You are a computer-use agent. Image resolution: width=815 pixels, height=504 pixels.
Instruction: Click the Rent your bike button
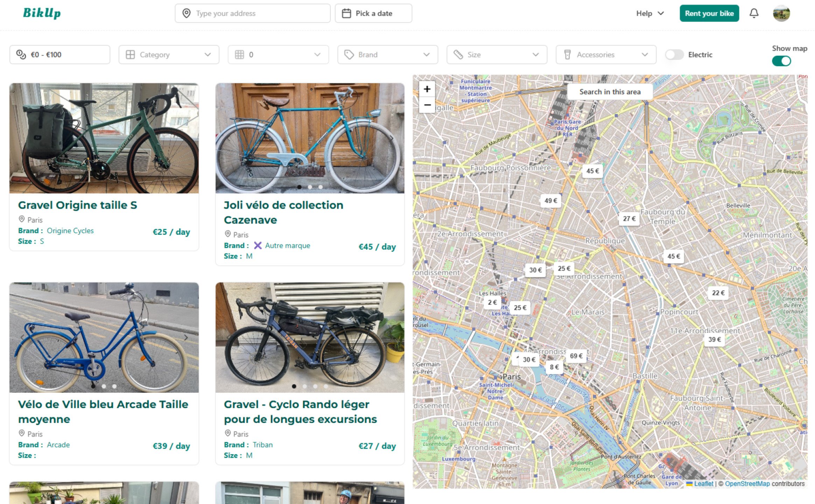coord(709,13)
